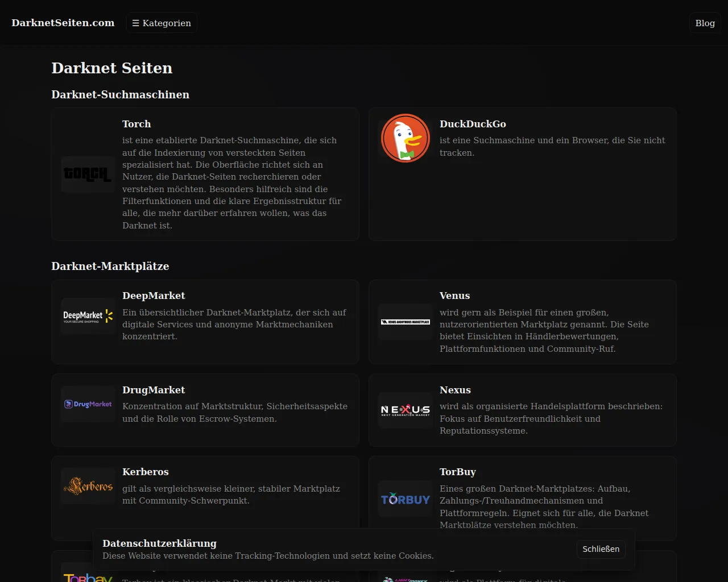
Task: Open the Kerberos heading link
Action: [146, 472]
